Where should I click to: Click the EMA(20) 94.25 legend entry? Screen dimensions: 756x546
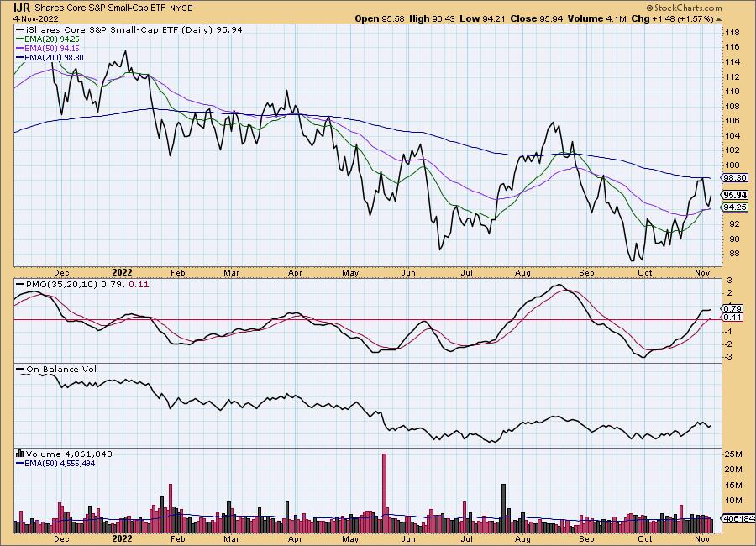click(48, 39)
